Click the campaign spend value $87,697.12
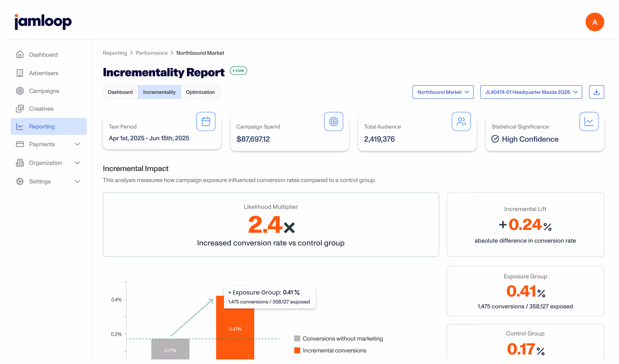 point(253,139)
